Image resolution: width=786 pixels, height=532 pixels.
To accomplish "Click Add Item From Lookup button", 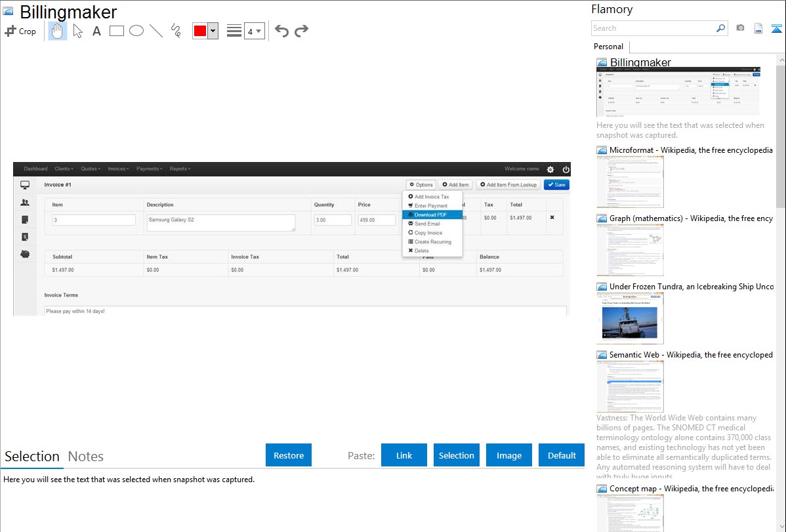I will (x=508, y=184).
